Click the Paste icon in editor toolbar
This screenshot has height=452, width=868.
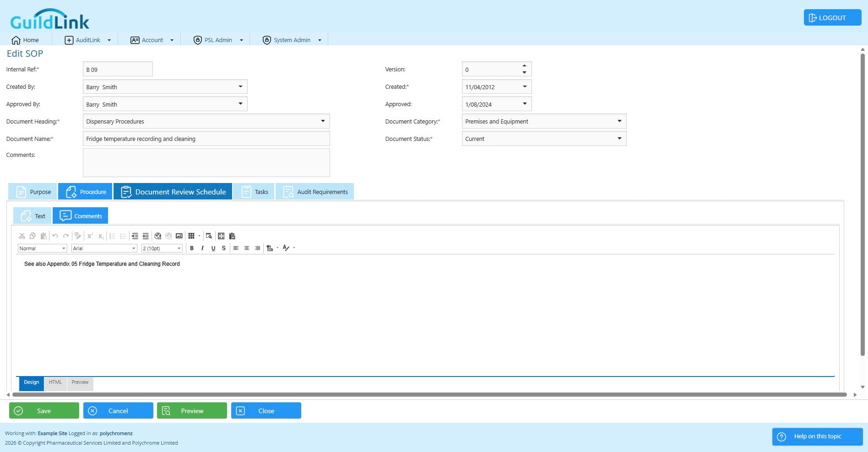(x=43, y=236)
